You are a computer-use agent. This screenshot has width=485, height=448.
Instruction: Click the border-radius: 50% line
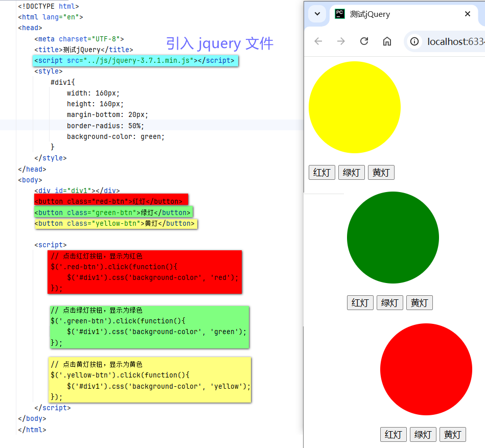click(x=105, y=126)
